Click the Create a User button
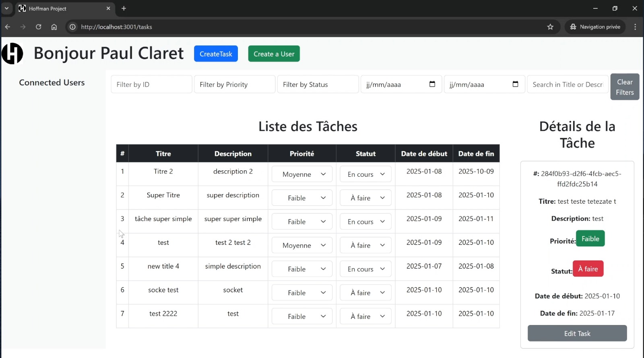The image size is (644, 358). pos(274,54)
